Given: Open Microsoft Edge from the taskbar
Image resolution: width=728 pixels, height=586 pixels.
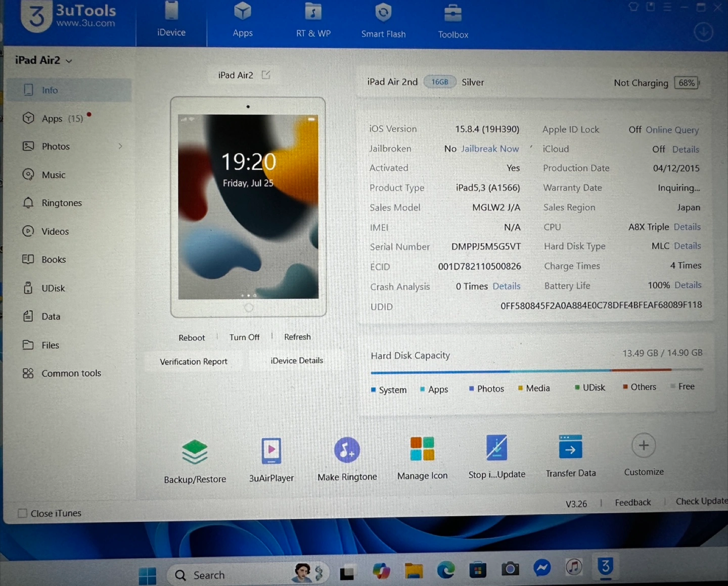Looking at the screenshot, I should [x=445, y=570].
